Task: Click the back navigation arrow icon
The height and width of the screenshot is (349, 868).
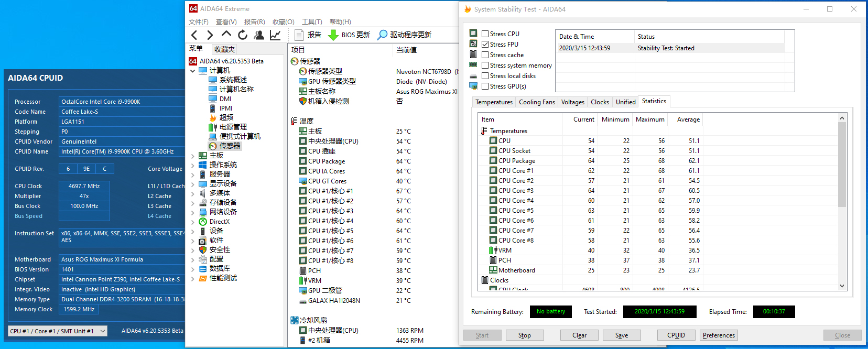Action: pos(194,35)
